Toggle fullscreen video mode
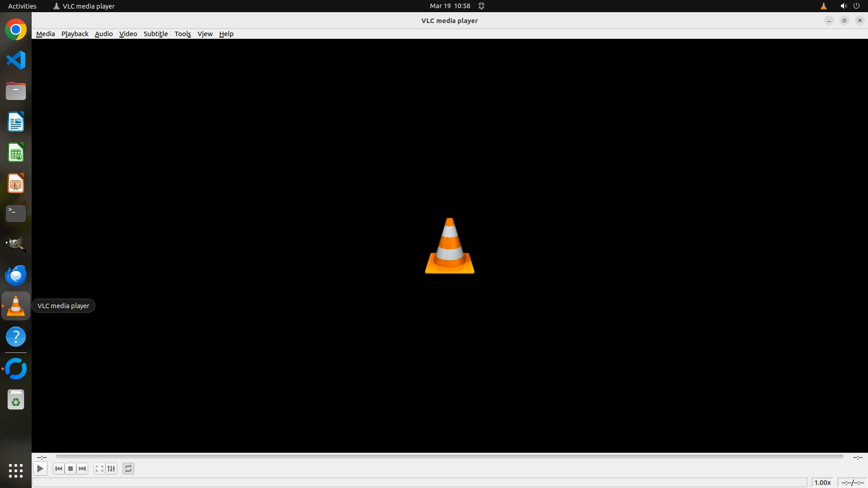The width and height of the screenshot is (868, 488). click(99, 469)
